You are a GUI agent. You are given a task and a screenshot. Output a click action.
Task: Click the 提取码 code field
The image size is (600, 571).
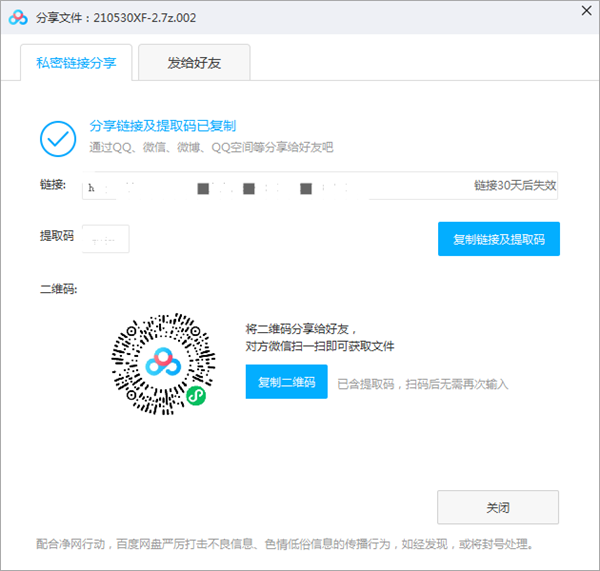(106, 239)
